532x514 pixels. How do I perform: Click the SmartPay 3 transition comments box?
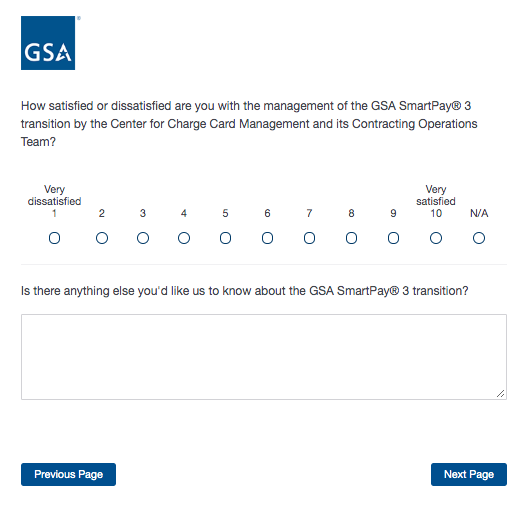264,357
